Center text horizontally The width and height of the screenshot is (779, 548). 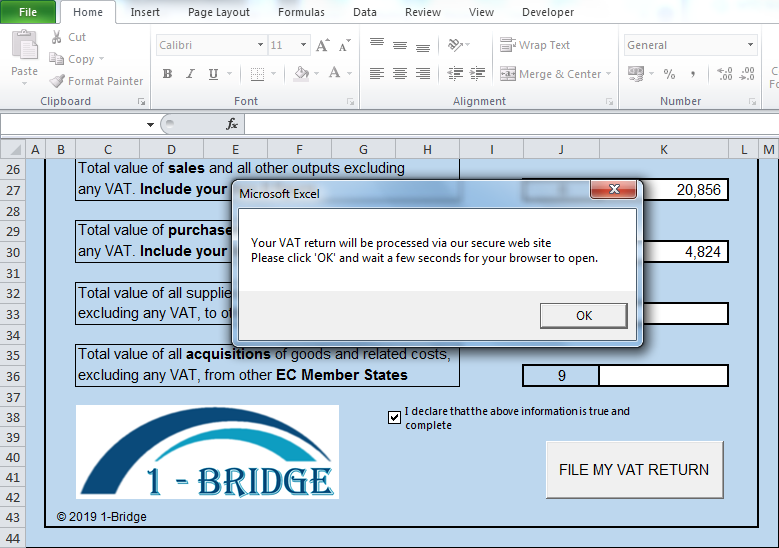[400, 74]
